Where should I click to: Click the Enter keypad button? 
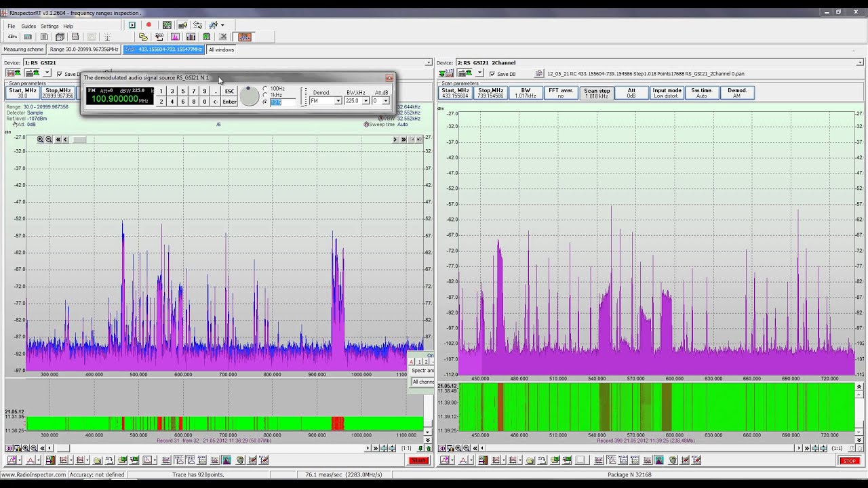(229, 102)
